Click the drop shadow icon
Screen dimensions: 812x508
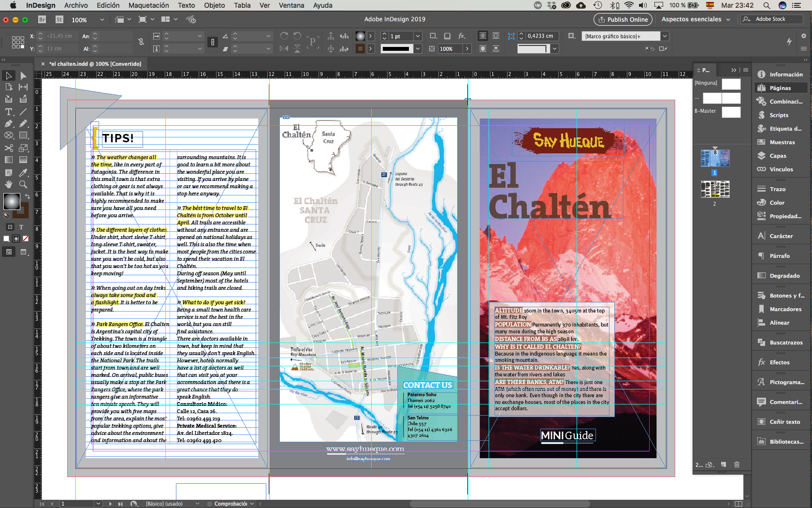[x=448, y=36]
